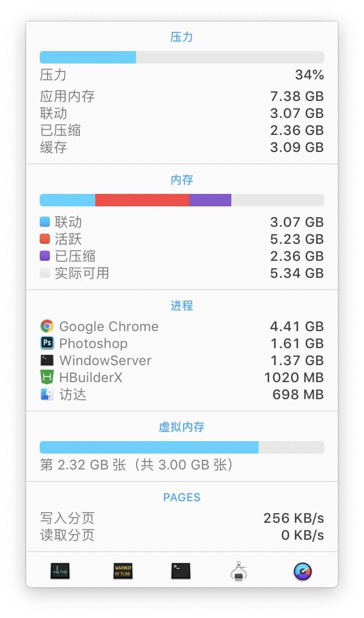The width and height of the screenshot is (364, 618).
Task: Open the 进程 section header
Action: coord(181,306)
